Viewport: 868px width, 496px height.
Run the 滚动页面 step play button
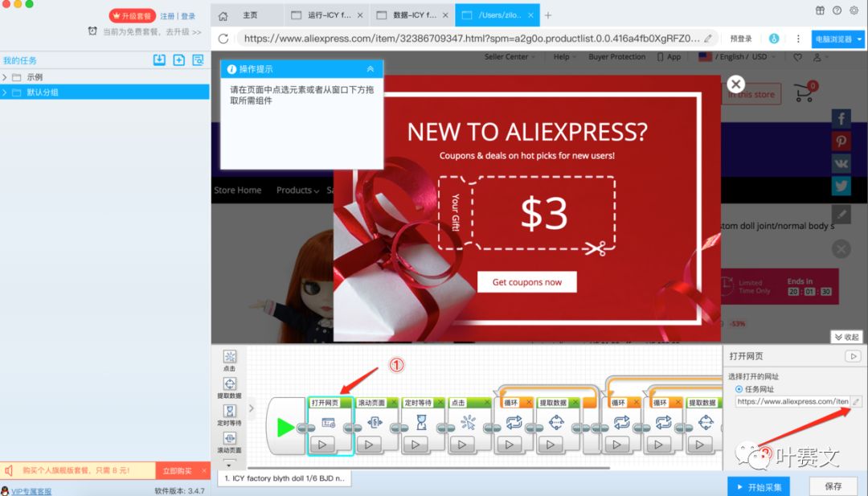coord(369,445)
